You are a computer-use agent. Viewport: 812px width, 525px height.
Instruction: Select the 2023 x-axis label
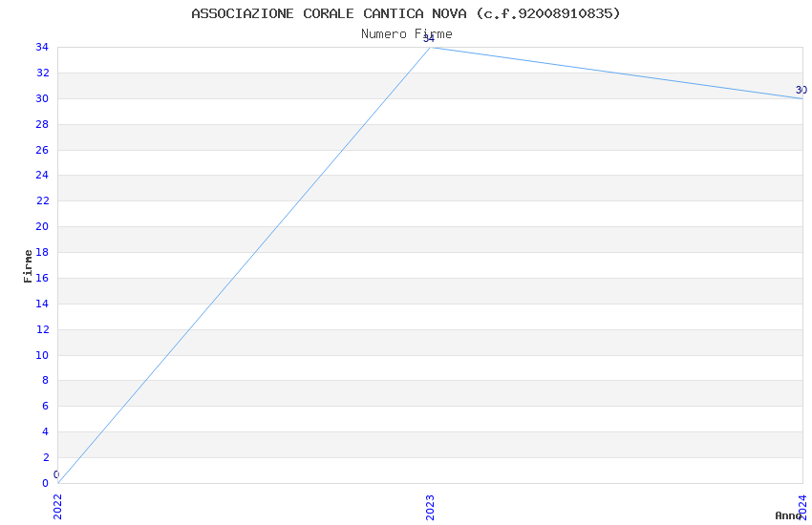click(430, 508)
